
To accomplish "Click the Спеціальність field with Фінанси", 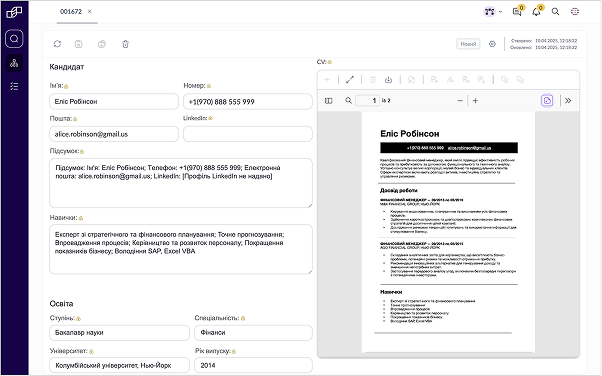I will pos(253,333).
